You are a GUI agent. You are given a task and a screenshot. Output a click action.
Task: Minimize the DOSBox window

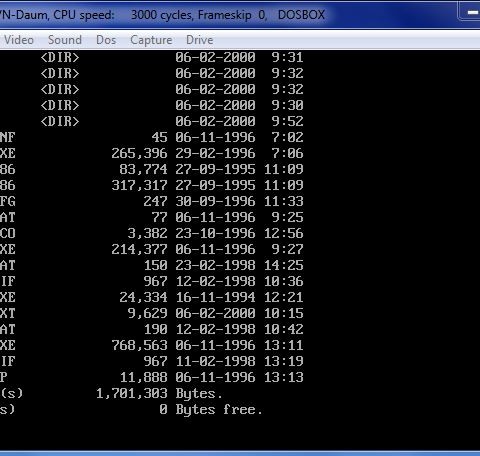pyautogui.click(x=472, y=13)
